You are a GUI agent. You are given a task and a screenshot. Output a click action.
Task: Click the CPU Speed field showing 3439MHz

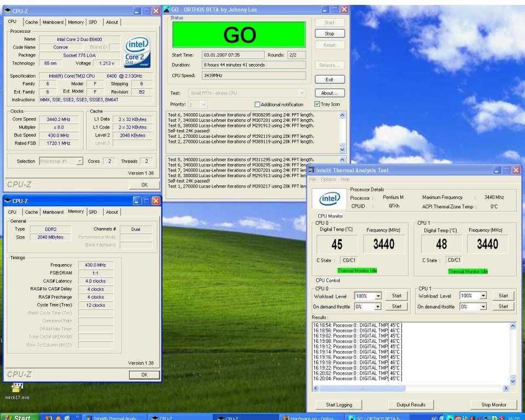coord(254,75)
